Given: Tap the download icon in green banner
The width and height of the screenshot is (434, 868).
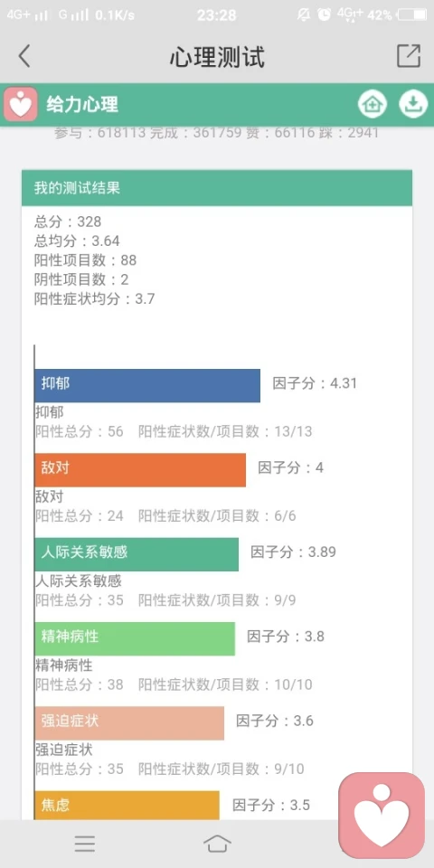Looking at the screenshot, I should pyautogui.click(x=413, y=103).
